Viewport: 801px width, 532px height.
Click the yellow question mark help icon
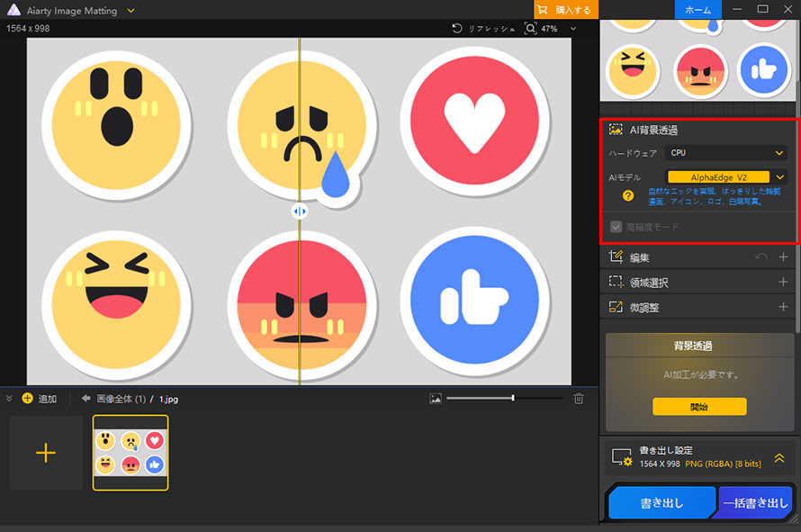click(x=628, y=195)
